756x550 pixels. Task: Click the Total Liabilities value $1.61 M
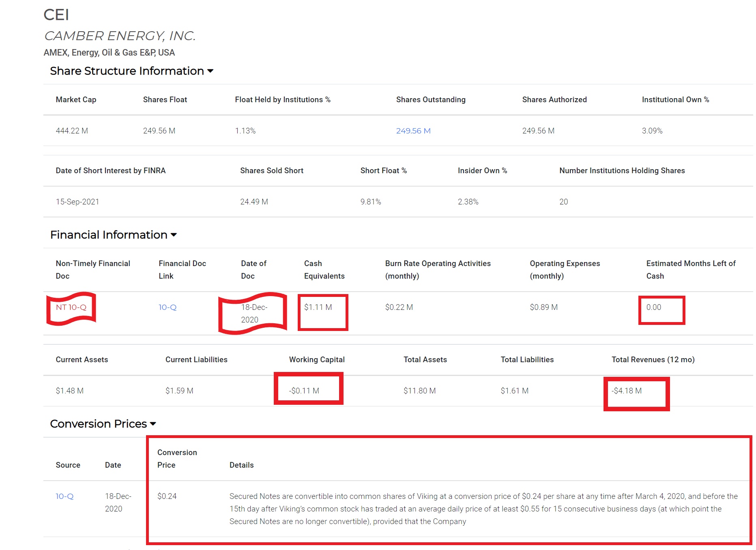(x=514, y=391)
